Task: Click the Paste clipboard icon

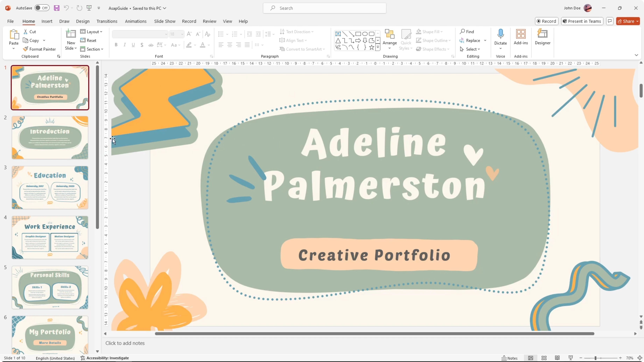Action: tap(14, 34)
